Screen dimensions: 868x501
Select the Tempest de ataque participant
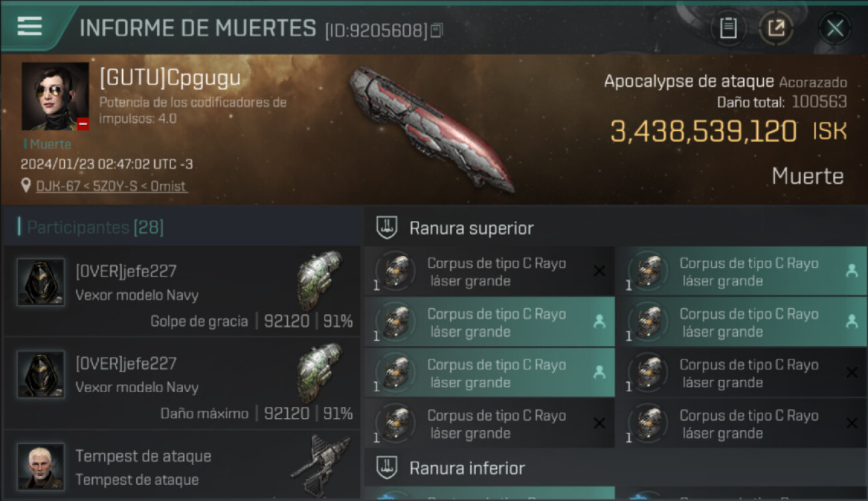click(182, 465)
